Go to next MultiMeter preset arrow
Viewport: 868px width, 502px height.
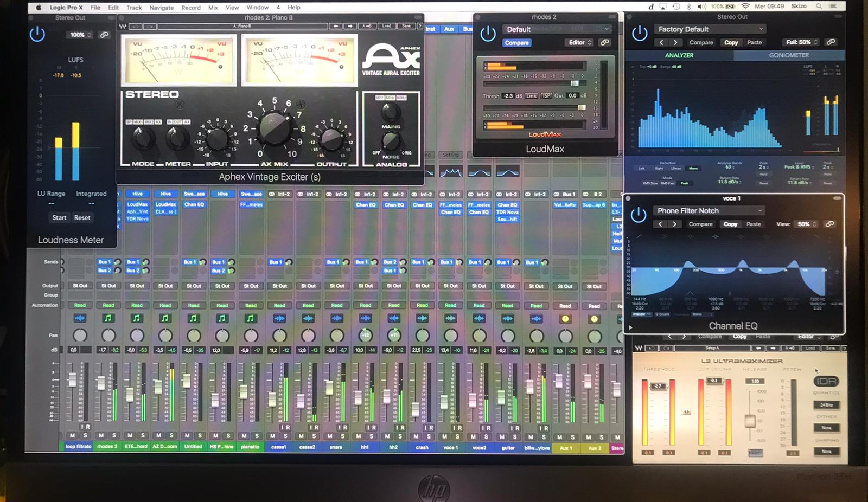675,42
